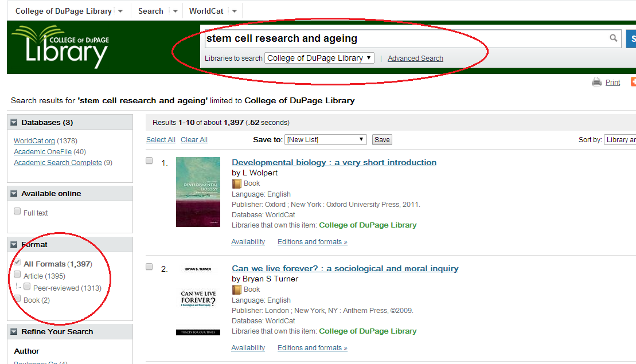Check the Peer-reviewed format filter
The height and width of the screenshot is (364, 636).
tap(27, 287)
